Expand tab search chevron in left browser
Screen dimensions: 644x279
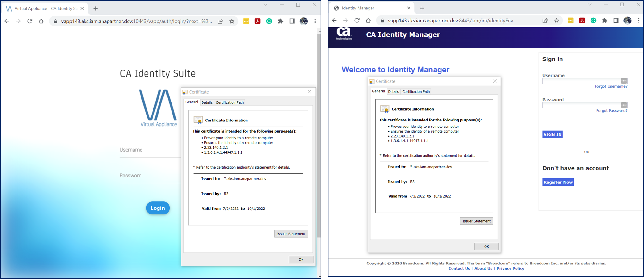pyautogui.click(x=265, y=5)
